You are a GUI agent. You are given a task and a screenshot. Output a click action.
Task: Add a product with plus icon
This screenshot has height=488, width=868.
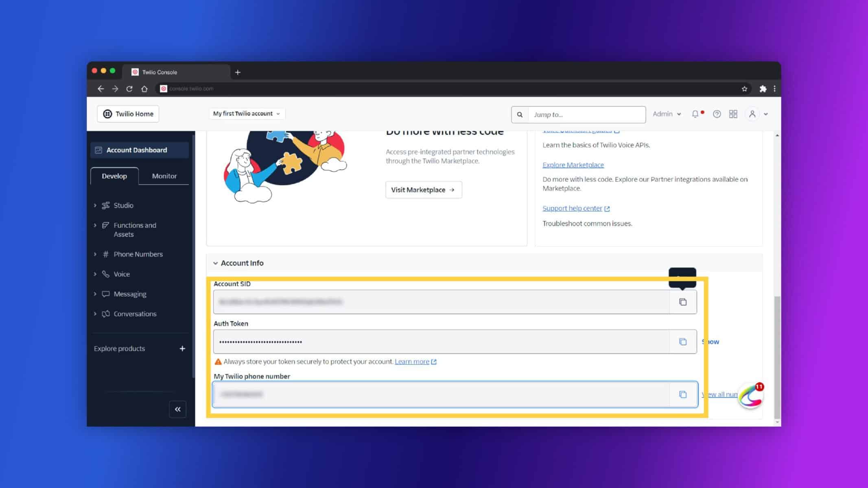(x=182, y=349)
